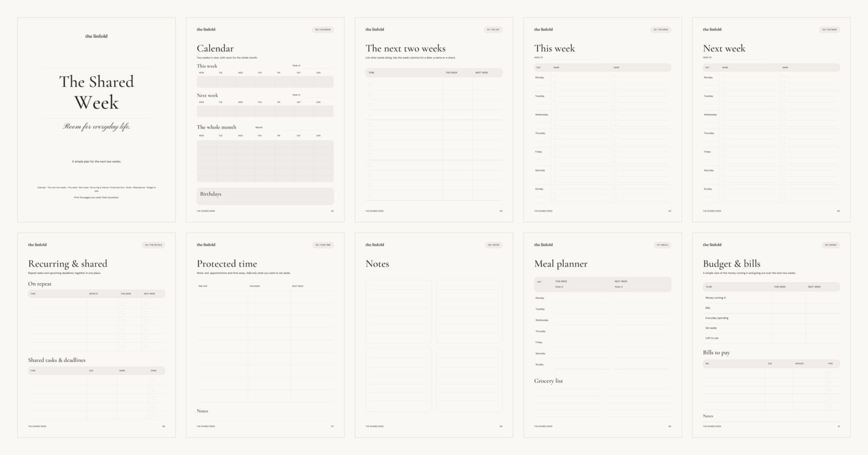Select the 'Calendar' page heading
Screen dimensions: 868x455
click(x=215, y=49)
